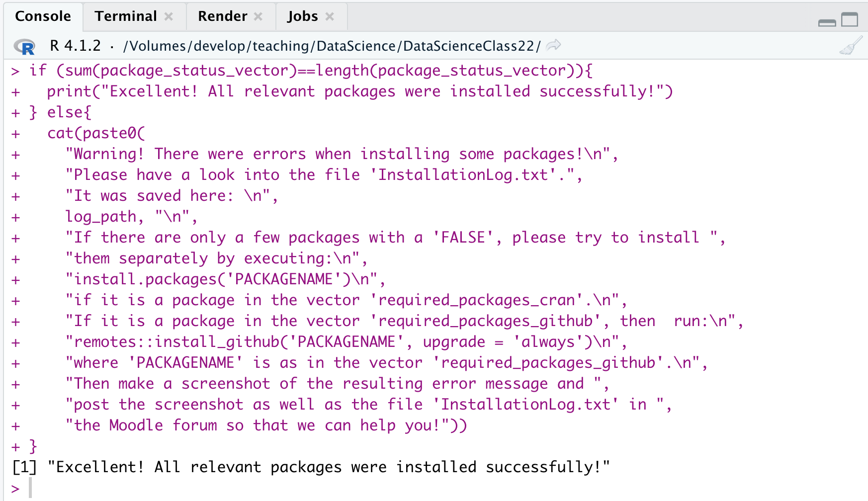Close the Terminal tab

169,16
